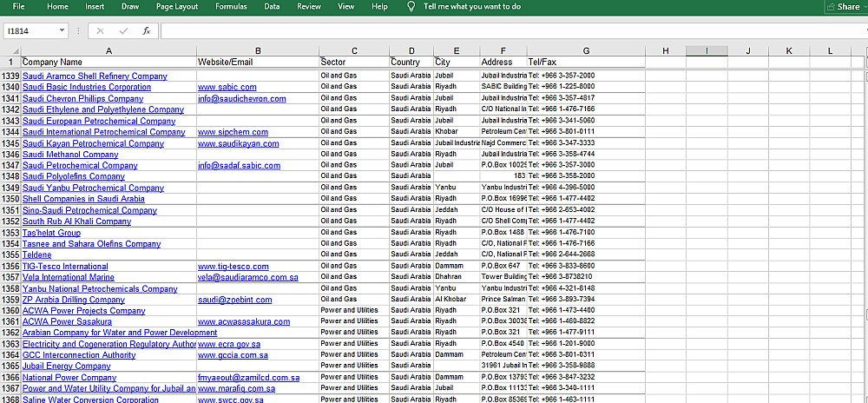Open the www.sipchem.com link
This screenshot has height=403, width=868.
[233, 132]
